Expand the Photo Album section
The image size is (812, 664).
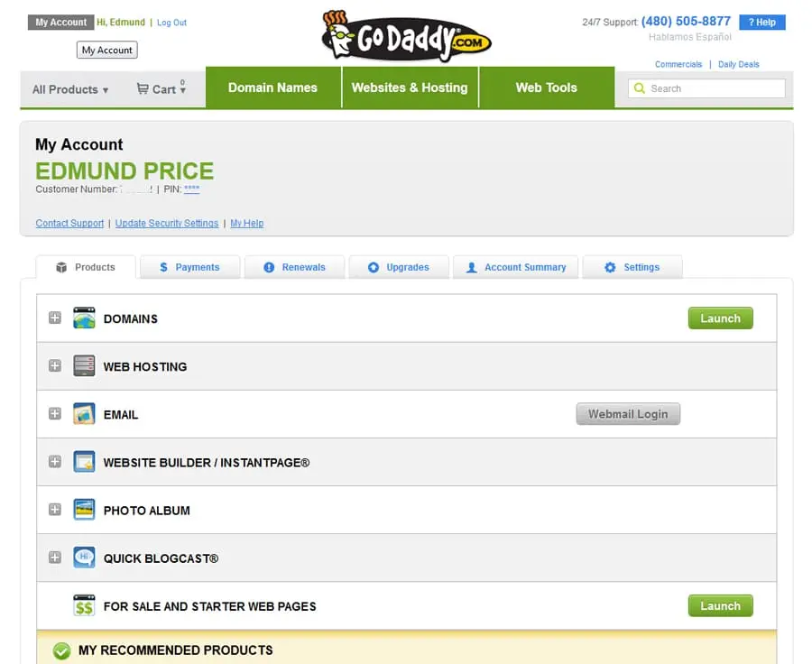pos(55,510)
